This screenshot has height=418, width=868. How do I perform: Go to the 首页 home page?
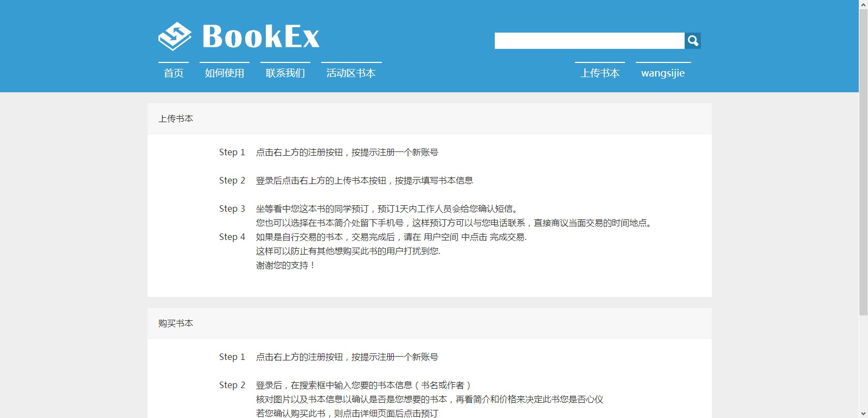point(174,73)
